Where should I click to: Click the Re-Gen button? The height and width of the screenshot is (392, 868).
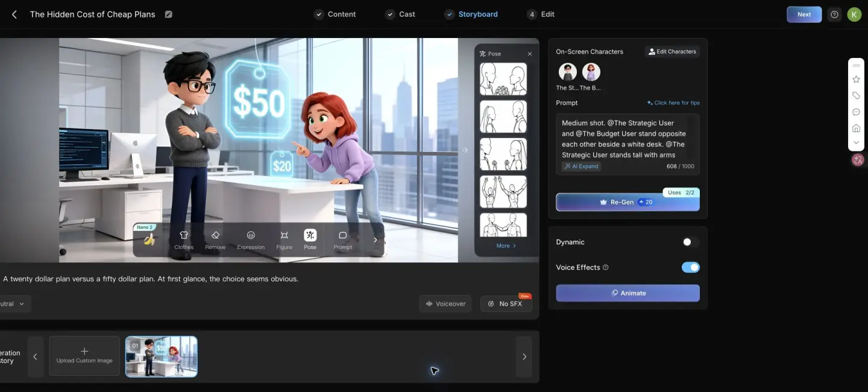point(627,202)
